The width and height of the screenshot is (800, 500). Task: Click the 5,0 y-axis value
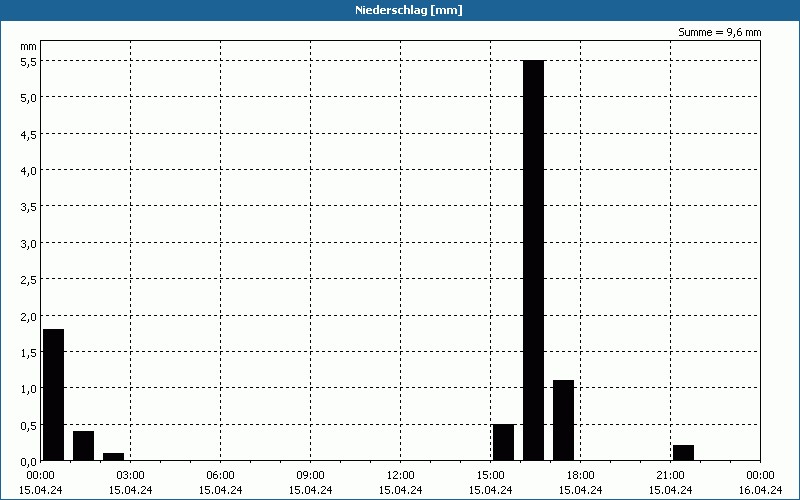[29, 98]
